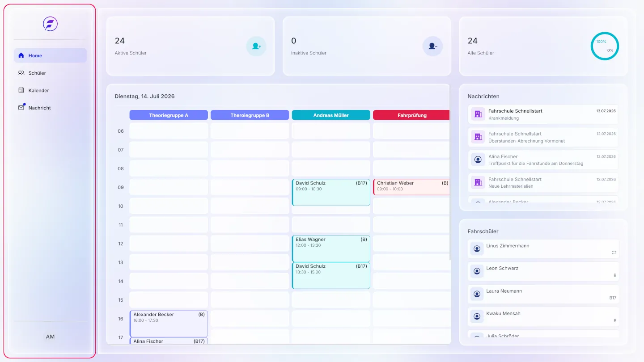Click the Inaktive Schüler remove-user icon
644x362 pixels.
432,46
